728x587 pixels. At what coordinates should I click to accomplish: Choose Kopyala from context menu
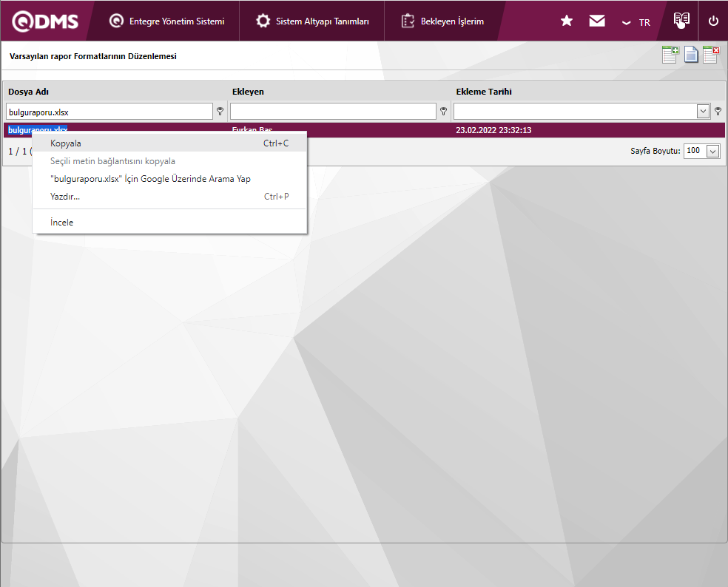coord(169,143)
